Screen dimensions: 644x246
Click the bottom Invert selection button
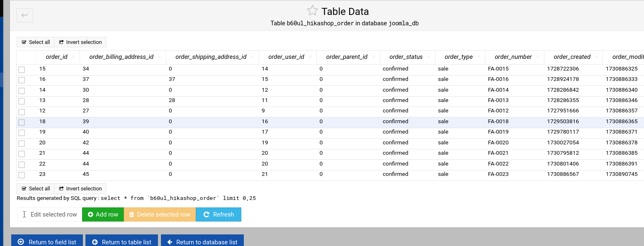pyautogui.click(x=80, y=188)
